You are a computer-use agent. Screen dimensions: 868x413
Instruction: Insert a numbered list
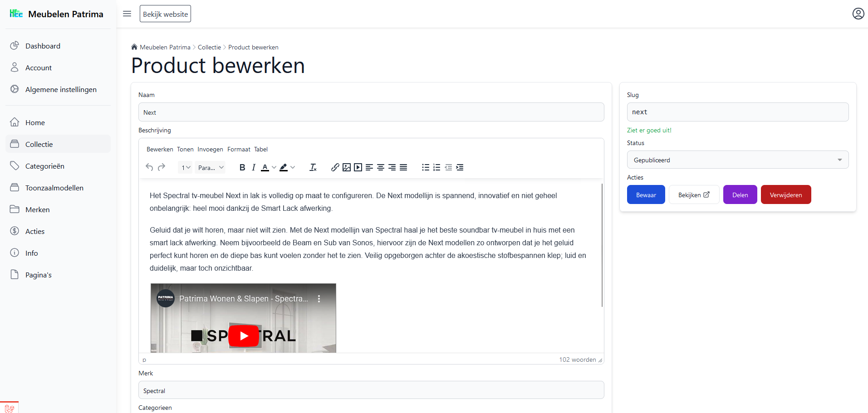pyautogui.click(x=436, y=168)
